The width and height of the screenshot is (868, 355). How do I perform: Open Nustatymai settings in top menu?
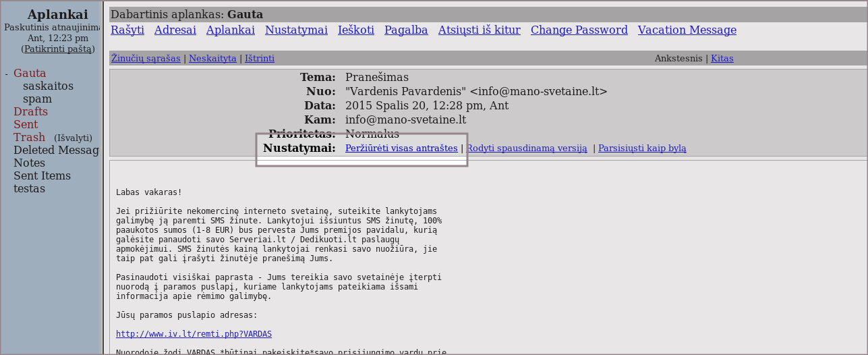296,30
